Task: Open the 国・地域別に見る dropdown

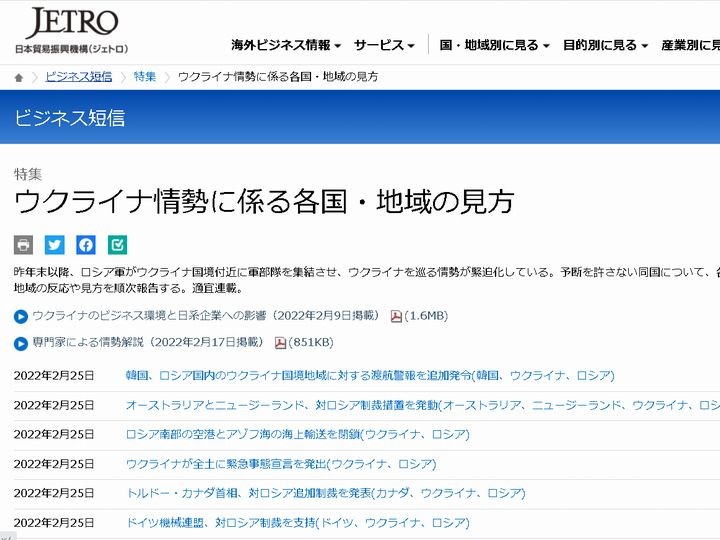Action: (495, 45)
